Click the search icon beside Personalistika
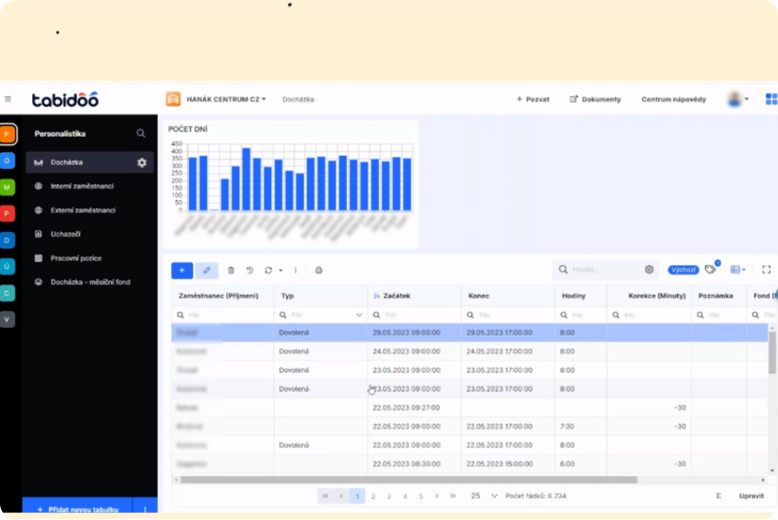The height and width of the screenshot is (520, 778). pos(141,133)
